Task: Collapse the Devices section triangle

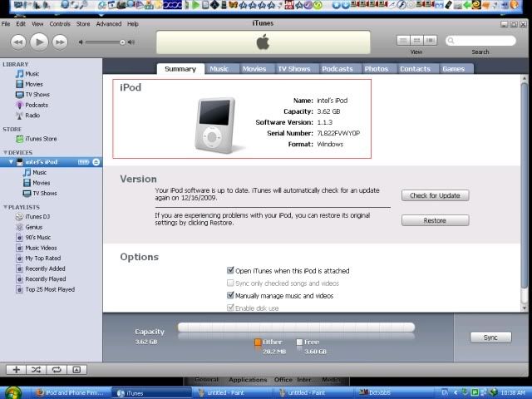Action: click(4, 153)
